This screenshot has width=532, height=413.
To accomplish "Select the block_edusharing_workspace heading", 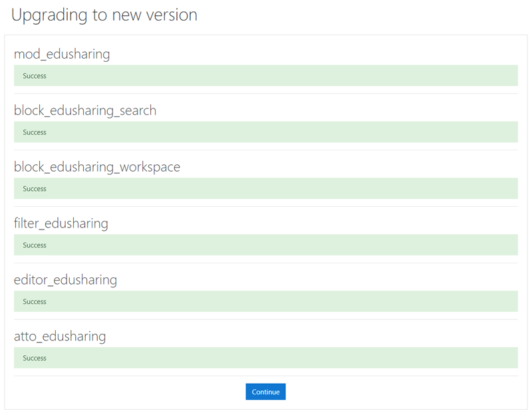I will pyautogui.click(x=97, y=167).
